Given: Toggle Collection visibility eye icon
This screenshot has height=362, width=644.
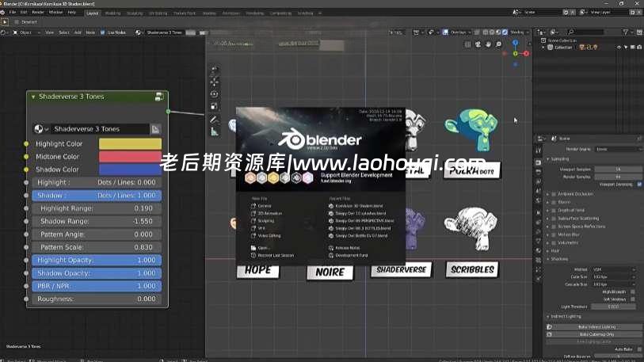Looking at the screenshot, I should coord(619,48).
